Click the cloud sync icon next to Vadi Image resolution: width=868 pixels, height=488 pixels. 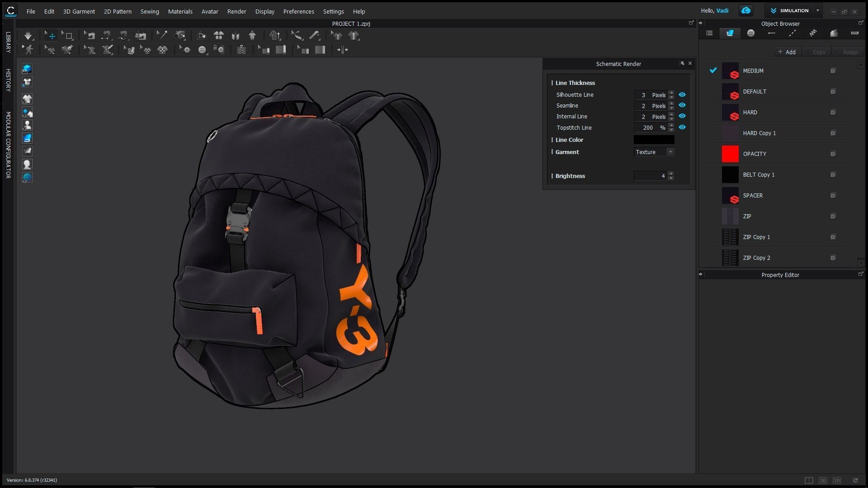(x=746, y=10)
